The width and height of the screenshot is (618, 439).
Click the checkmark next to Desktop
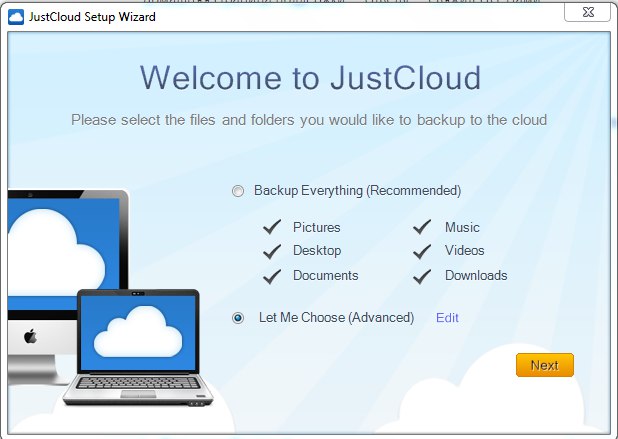click(272, 251)
